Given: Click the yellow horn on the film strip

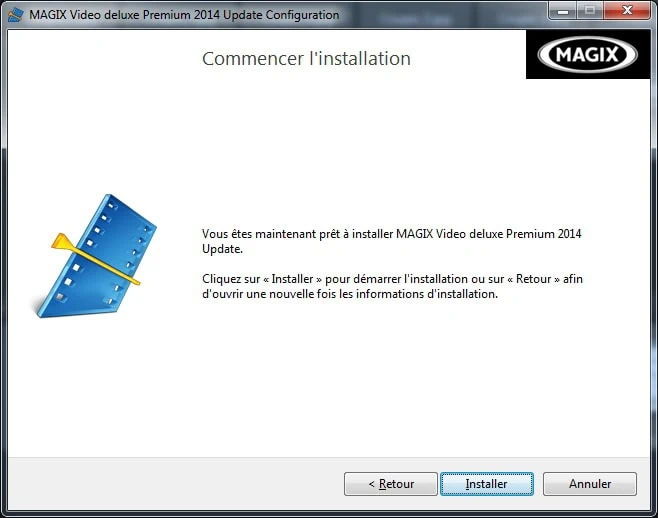Looking at the screenshot, I should click(x=64, y=243).
